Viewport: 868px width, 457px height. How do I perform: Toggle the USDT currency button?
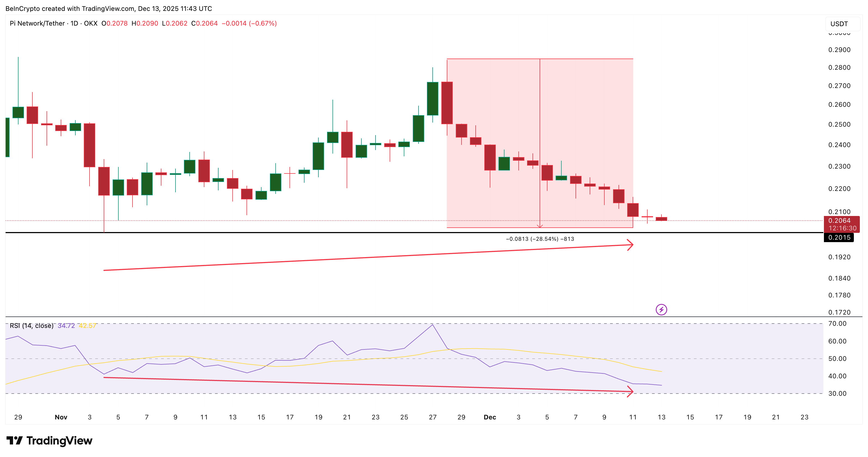839,24
